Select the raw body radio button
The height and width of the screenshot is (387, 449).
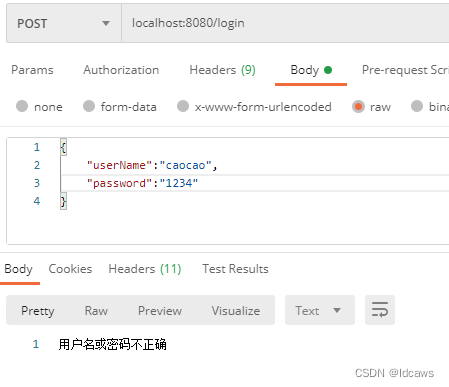[x=358, y=107]
